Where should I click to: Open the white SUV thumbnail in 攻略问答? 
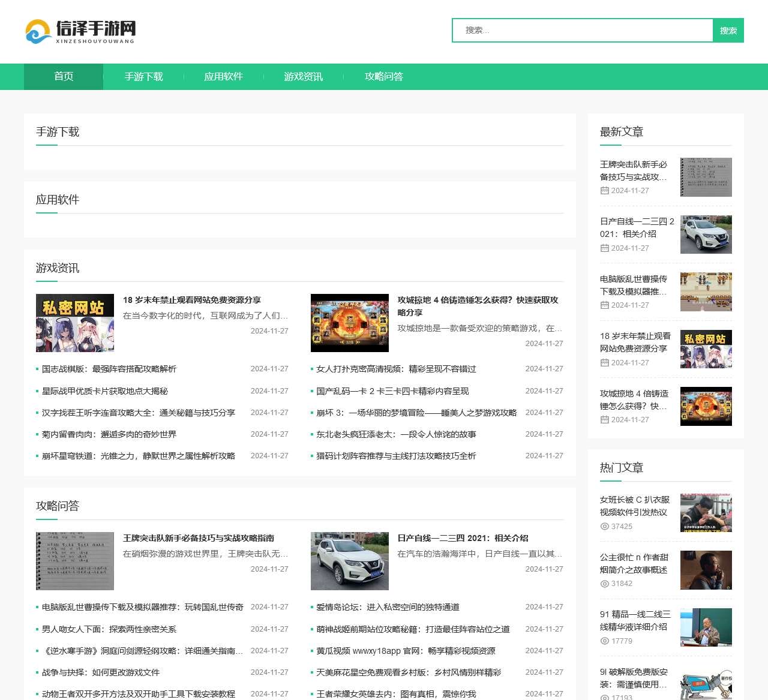coord(349,561)
